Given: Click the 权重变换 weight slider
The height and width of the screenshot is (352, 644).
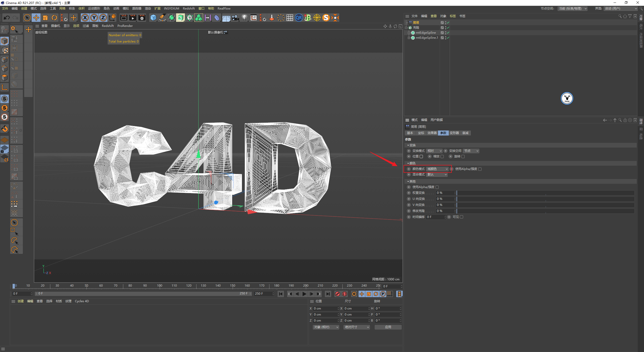Looking at the screenshot, I should point(545,193).
